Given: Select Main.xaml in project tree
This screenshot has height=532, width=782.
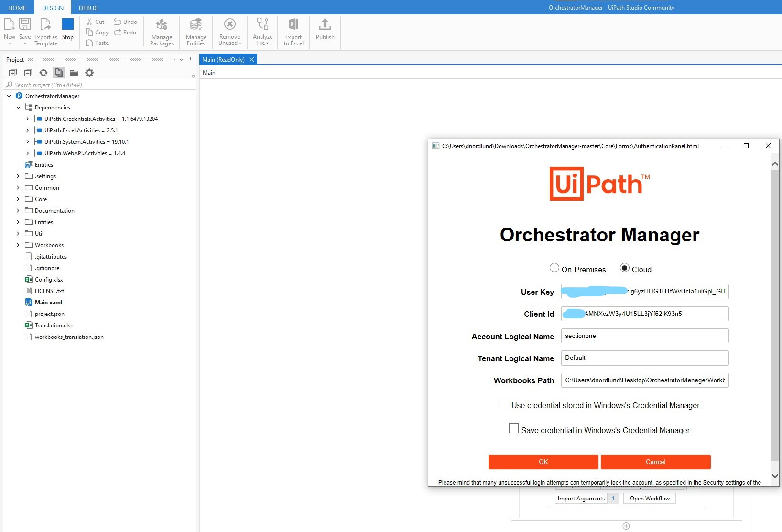Looking at the screenshot, I should (x=48, y=303).
